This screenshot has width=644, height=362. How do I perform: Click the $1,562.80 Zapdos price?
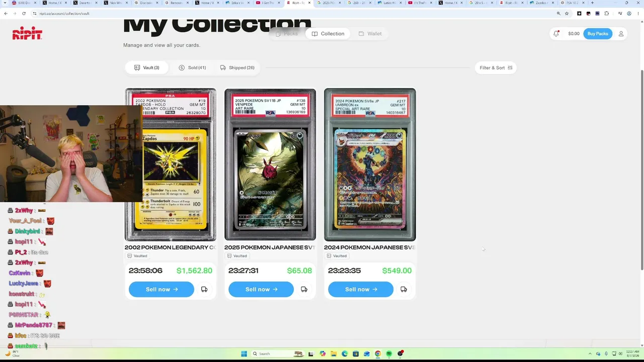[194, 270]
